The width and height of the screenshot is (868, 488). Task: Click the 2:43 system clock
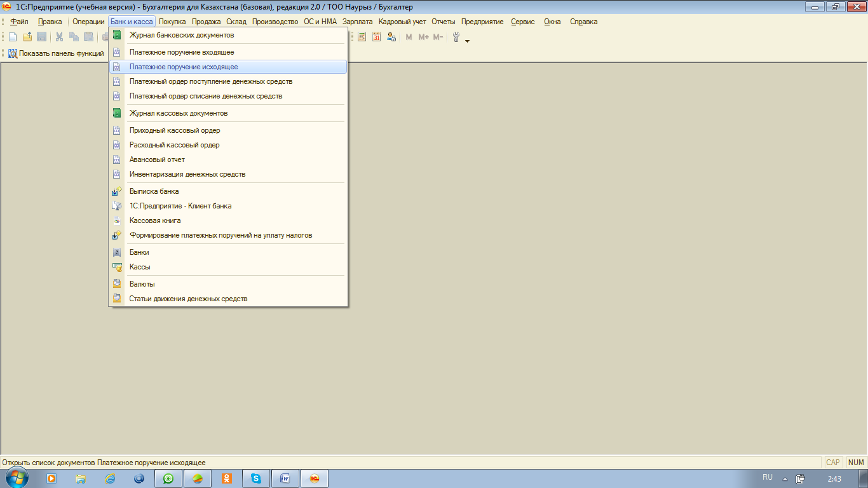click(834, 478)
